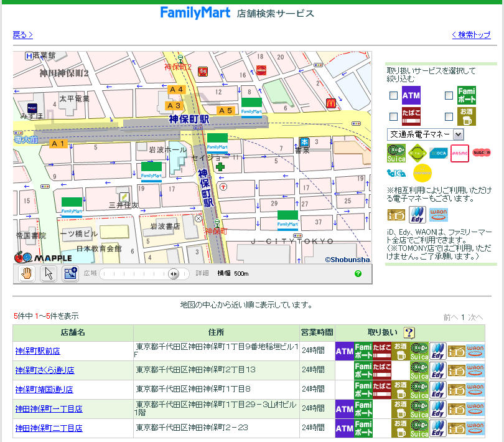The height and width of the screenshot is (442, 504).
Task: Open the green map help icon
Action: coord(358,274)
